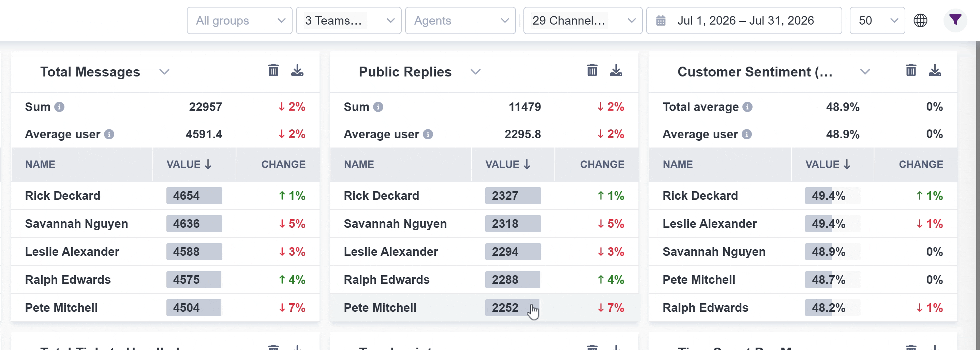The width and height of the screenshot is (980, 350).
Task: Click the 2327 value bar
Action: 513,196
